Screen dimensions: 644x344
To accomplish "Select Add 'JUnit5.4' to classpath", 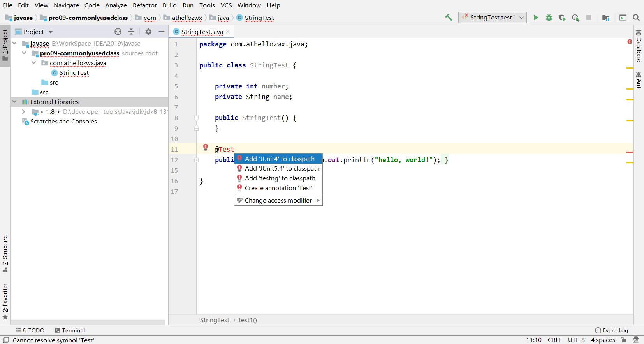I will tap(278, 168).
